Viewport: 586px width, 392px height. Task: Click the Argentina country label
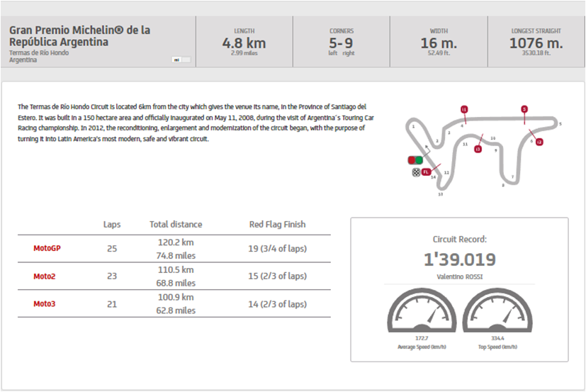[x=23, y=60]
